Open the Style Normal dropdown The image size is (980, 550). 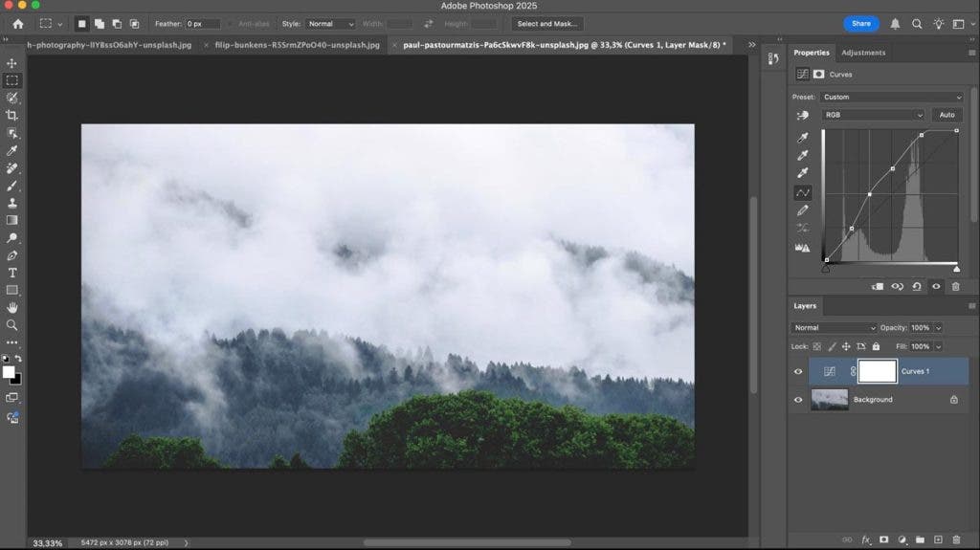(330, 24)
